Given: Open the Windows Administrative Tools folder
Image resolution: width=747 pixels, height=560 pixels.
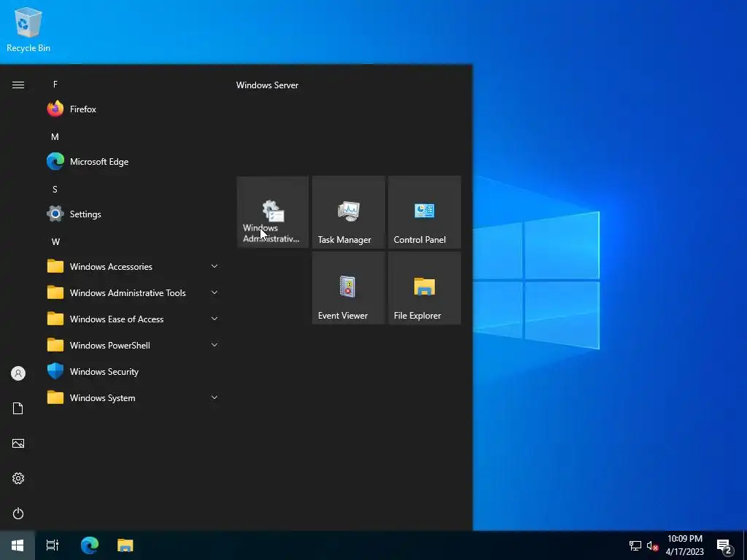Looking at the screenshot, I should pyautogui.click(x=133, y=292).
